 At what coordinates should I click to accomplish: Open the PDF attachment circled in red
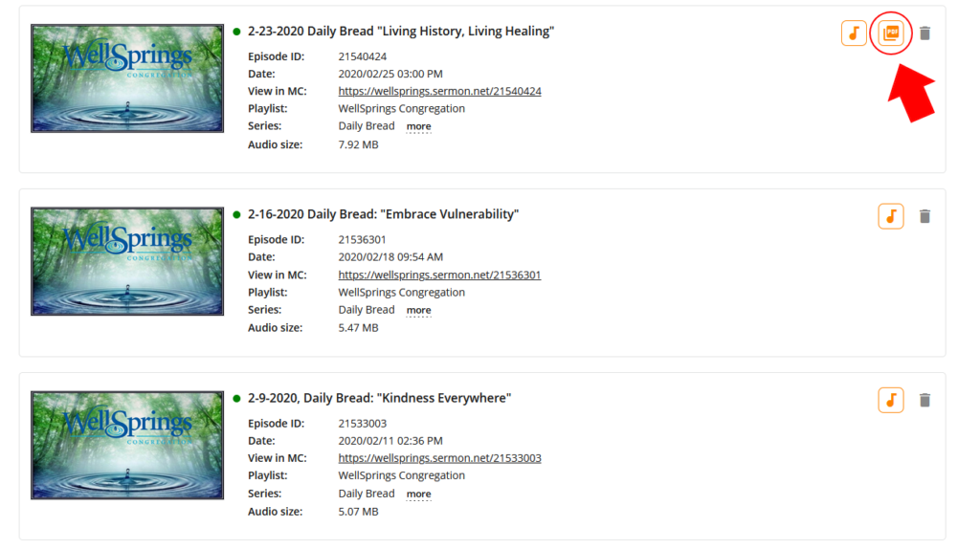891,33
